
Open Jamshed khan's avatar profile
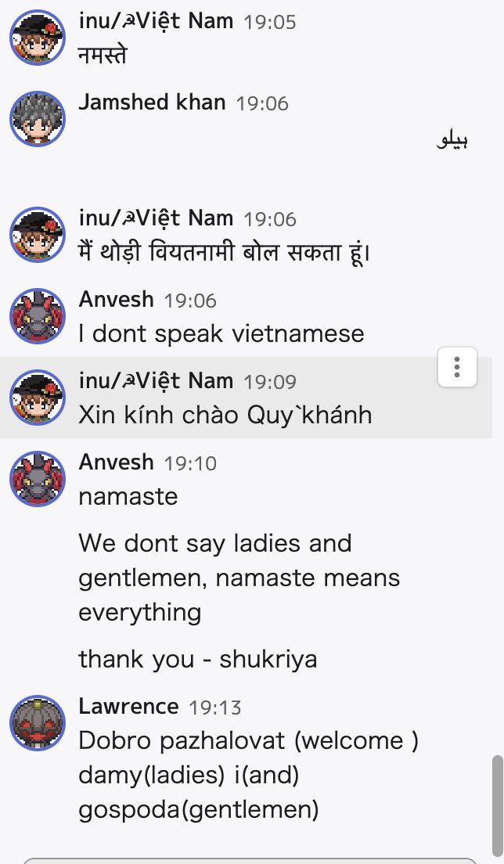click(x=38, y=119)
